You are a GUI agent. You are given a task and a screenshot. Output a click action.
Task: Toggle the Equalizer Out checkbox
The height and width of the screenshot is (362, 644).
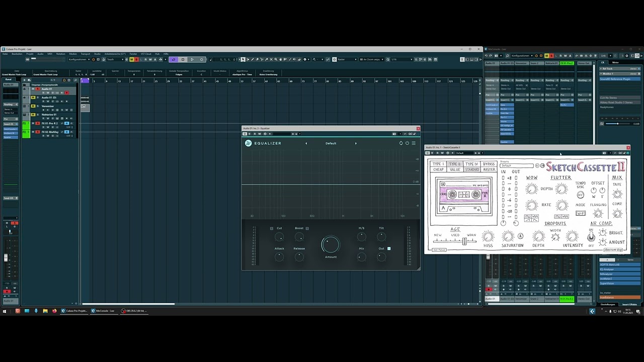389,248
